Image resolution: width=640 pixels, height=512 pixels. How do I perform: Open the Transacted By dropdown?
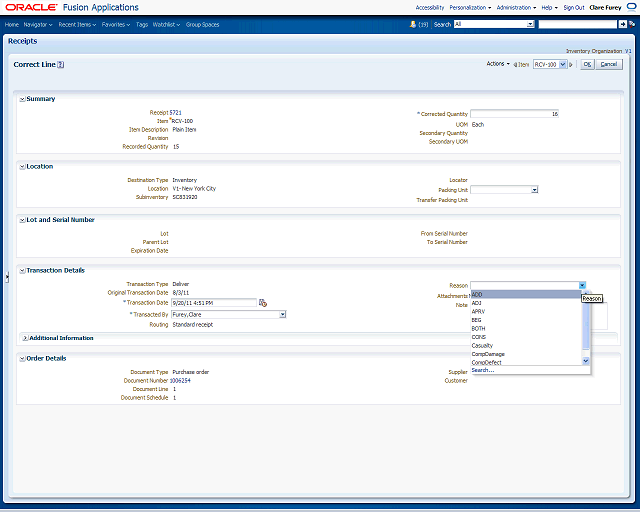[282, 314]
